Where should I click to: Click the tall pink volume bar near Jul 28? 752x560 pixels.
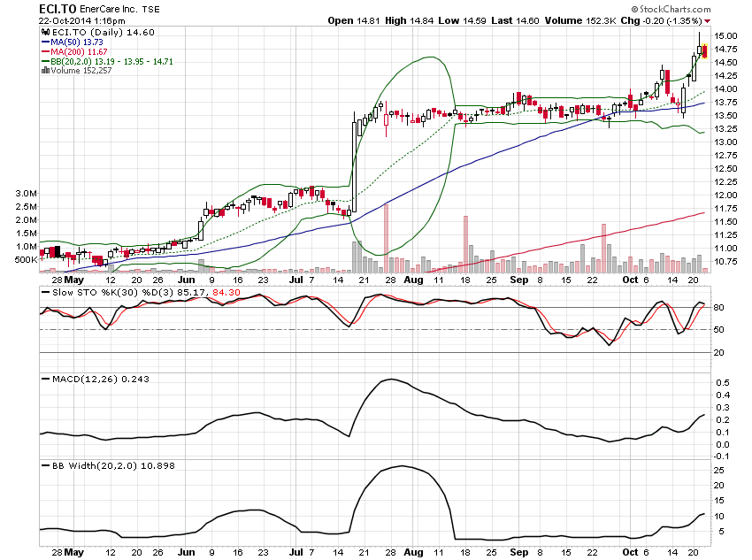(x=386, y=238)
